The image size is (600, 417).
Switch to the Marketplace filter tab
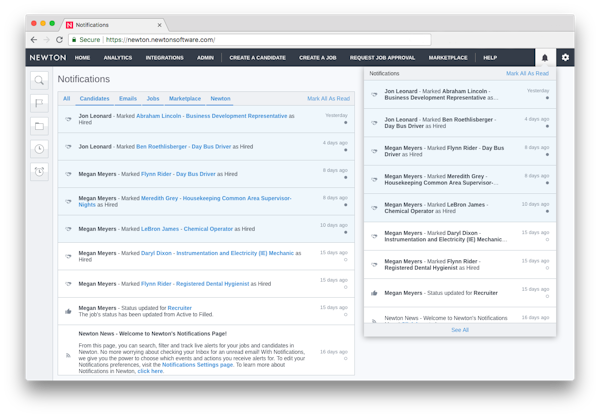pos(185,99)
